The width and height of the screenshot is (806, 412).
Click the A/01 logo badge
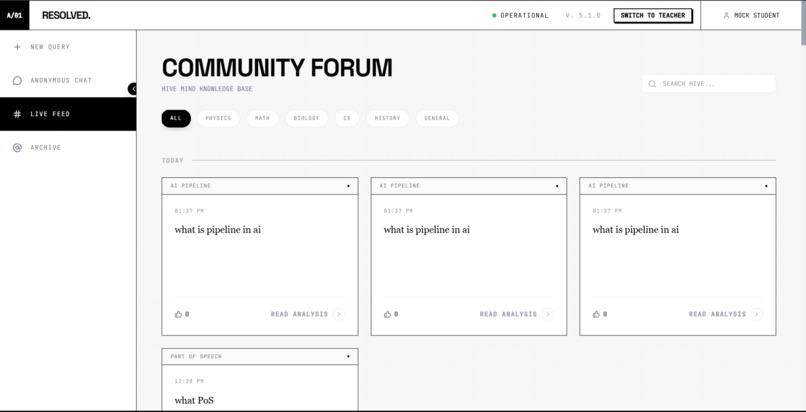coord(14,15)
